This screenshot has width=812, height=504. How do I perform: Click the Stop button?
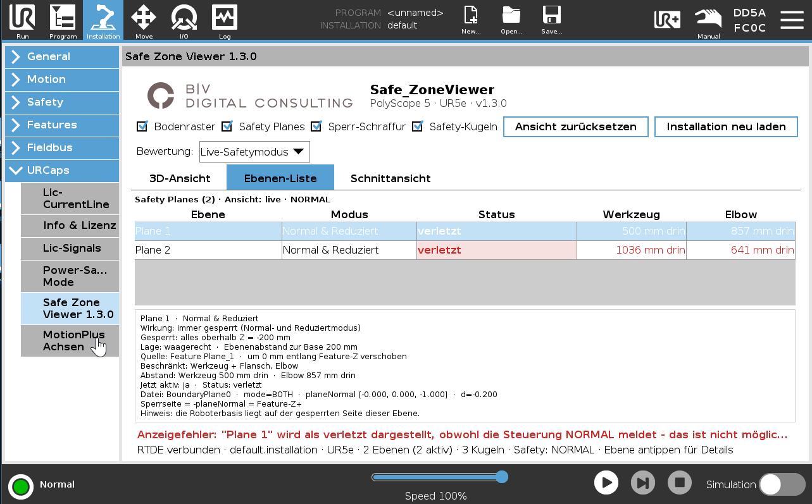(680, 483)
